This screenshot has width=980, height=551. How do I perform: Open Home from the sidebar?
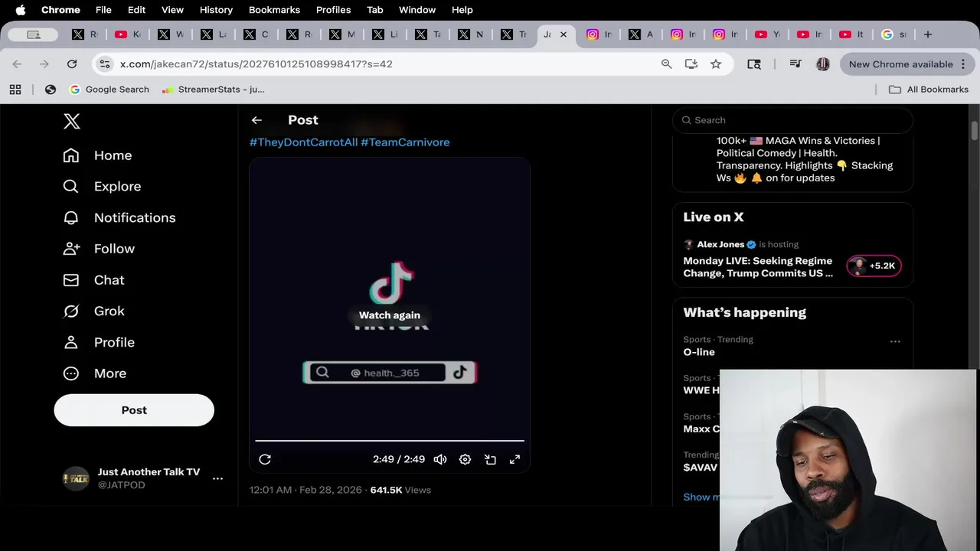coord(97,155)
